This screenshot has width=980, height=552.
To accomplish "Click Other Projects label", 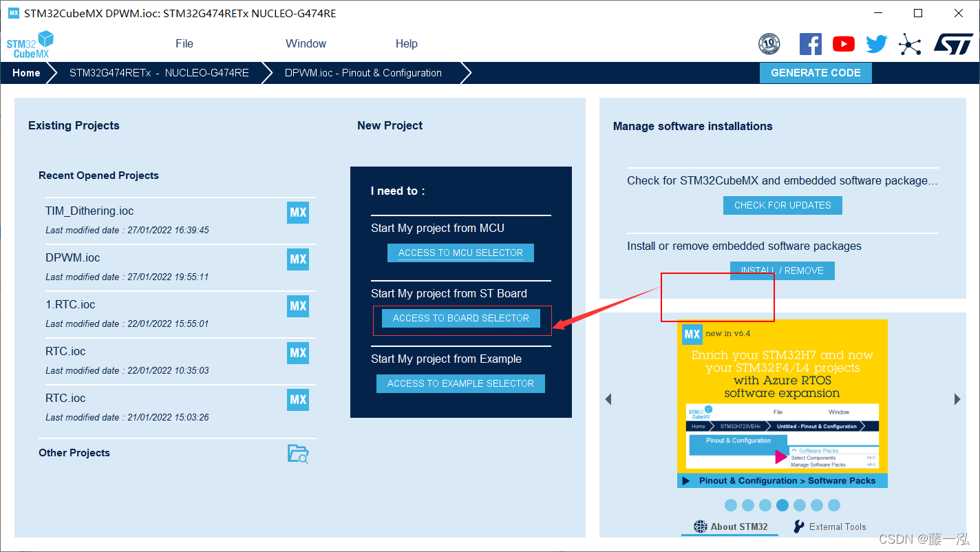I will click(74, 453).
